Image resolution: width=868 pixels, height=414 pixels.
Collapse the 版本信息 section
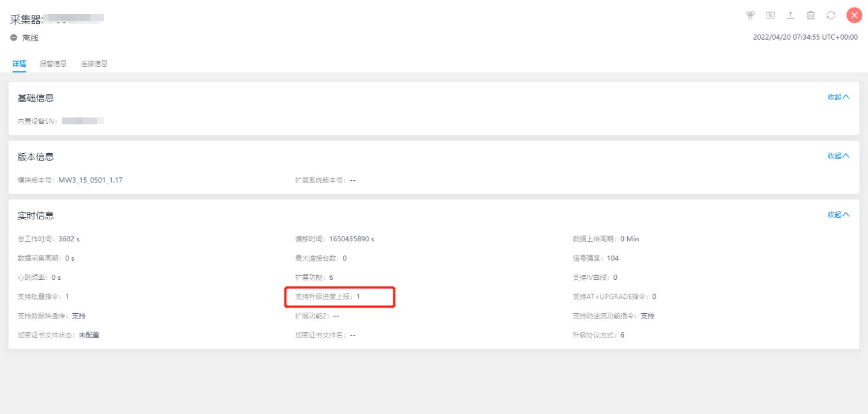coord(838,156)
